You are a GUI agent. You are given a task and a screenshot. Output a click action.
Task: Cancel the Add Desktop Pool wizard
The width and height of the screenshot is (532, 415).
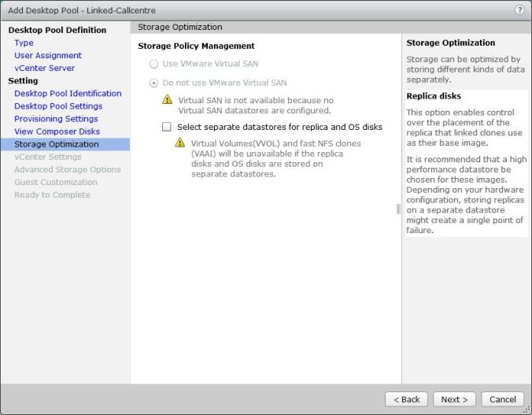click(502, 399)
